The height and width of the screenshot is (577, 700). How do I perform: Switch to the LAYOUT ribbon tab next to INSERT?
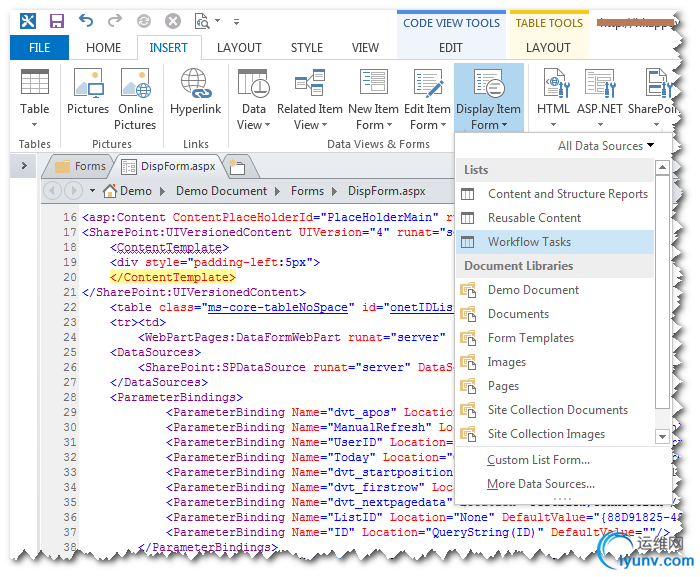[239, 47]
